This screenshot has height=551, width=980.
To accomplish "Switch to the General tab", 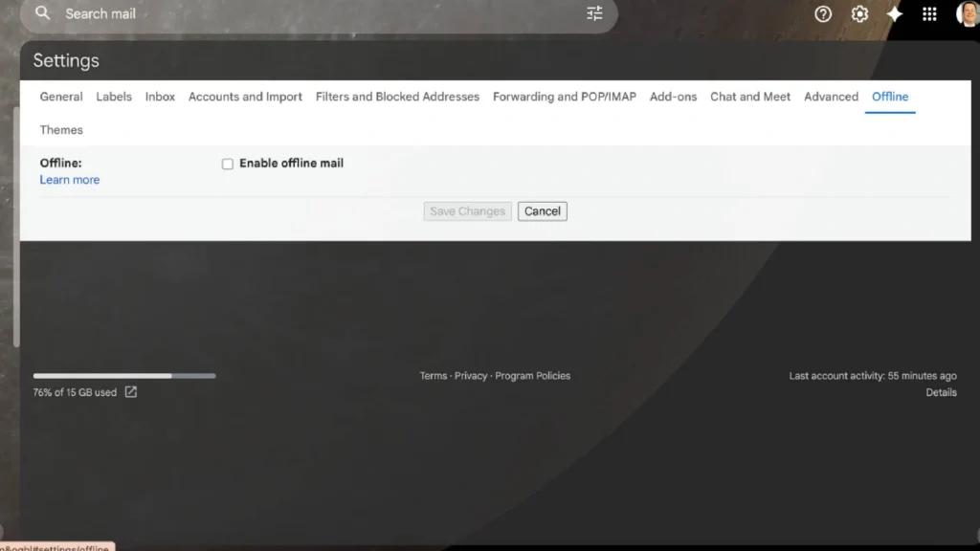I will pos(61,97).
